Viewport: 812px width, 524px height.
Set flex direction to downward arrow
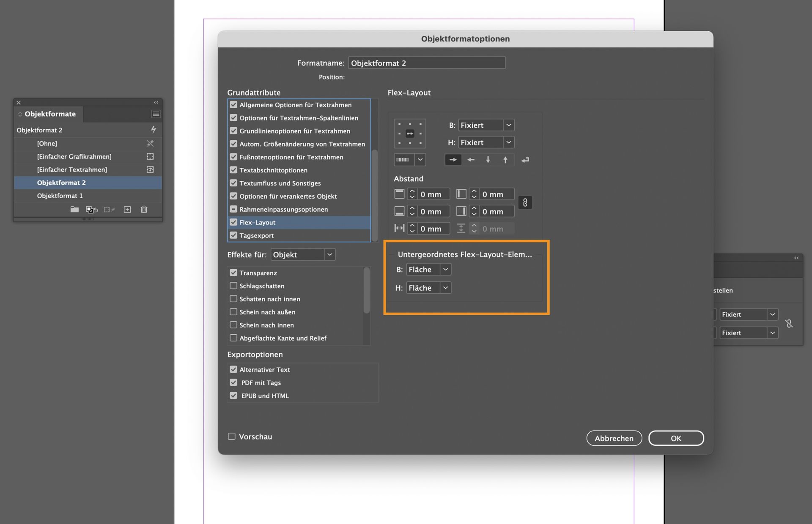(488, 160)
